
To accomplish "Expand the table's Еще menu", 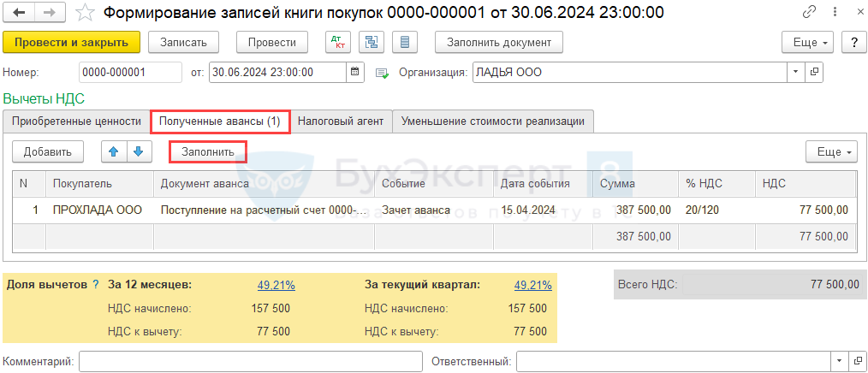I will pyautogui.click(x=830, y=151).
